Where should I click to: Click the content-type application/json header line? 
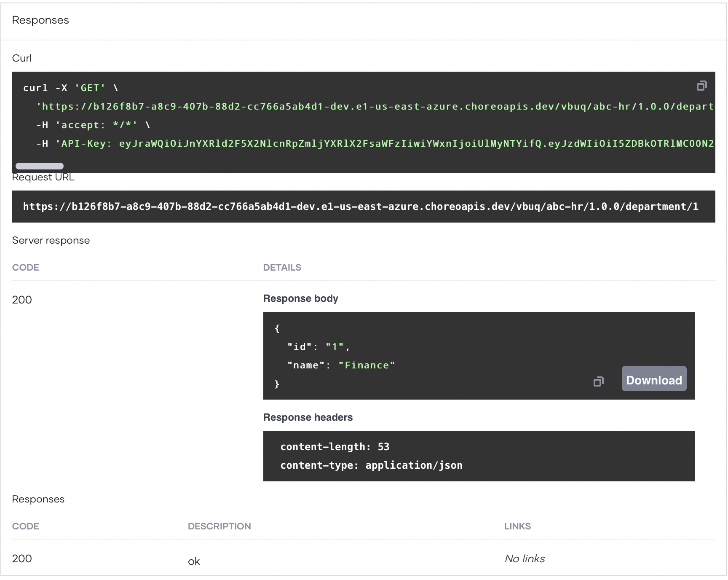(x=371, y=465)
